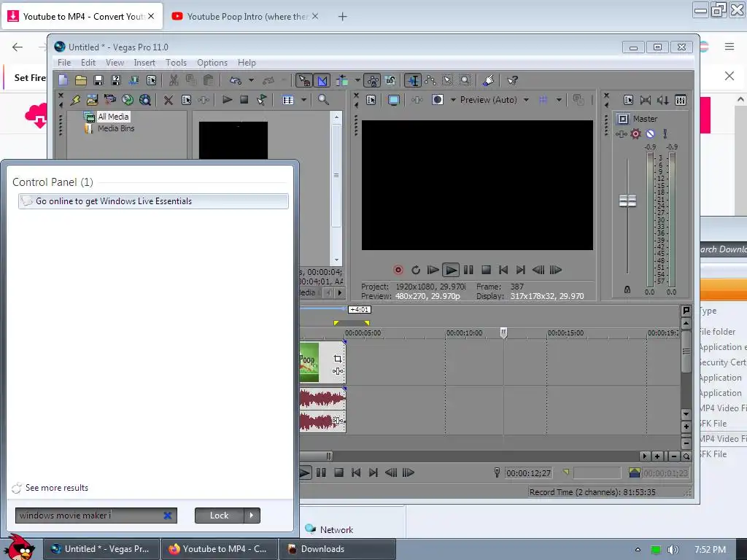This screenshot has height=560, width=747.
Task: Create a new Vegas project
Action: coord(63,80)
